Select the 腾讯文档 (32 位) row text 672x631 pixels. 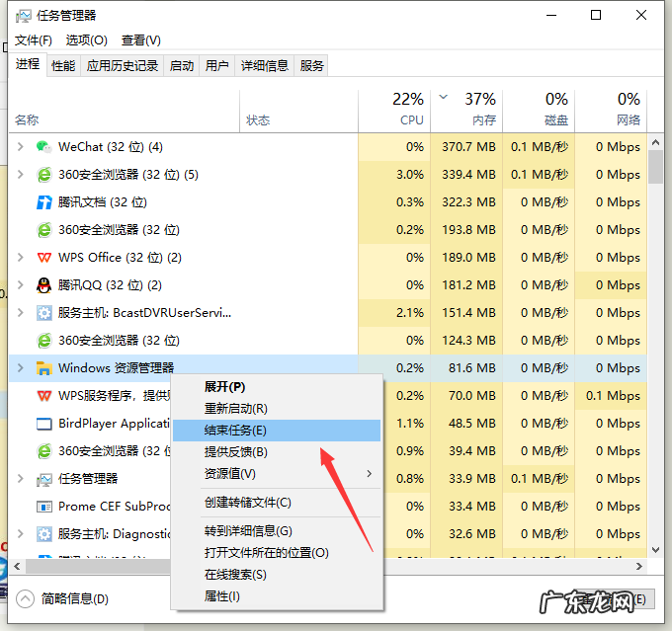pos(103,202)
